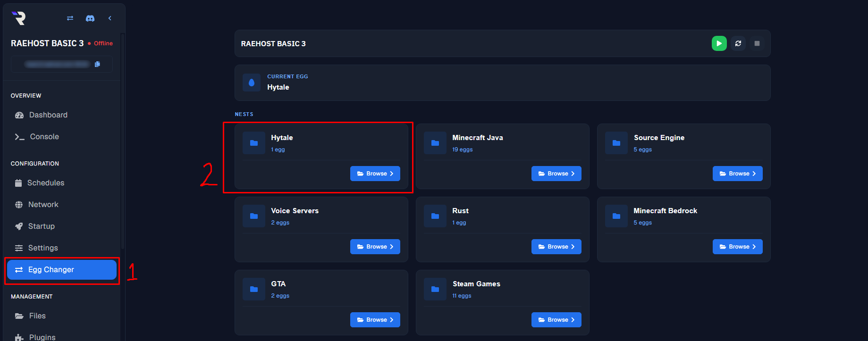Select Egg Changer in the sidebar

(x=62, y=270)
